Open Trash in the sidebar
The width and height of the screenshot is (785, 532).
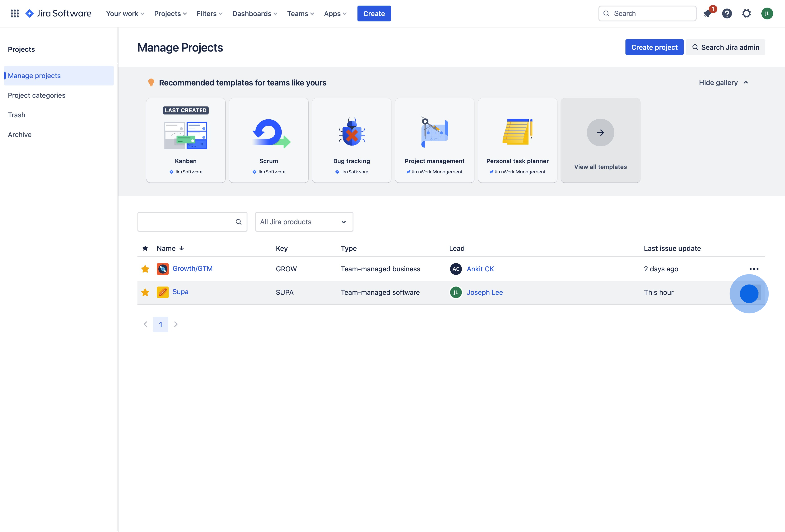pos(17,115)
